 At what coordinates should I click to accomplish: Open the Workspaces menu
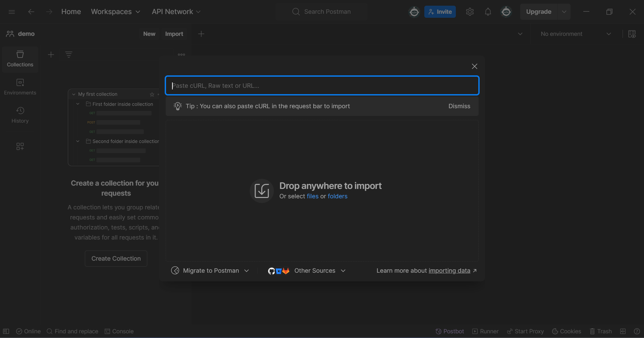[115, 12]
